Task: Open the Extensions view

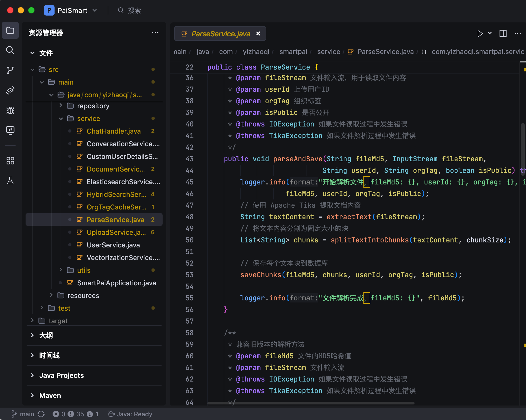Action: pos(10,161)
